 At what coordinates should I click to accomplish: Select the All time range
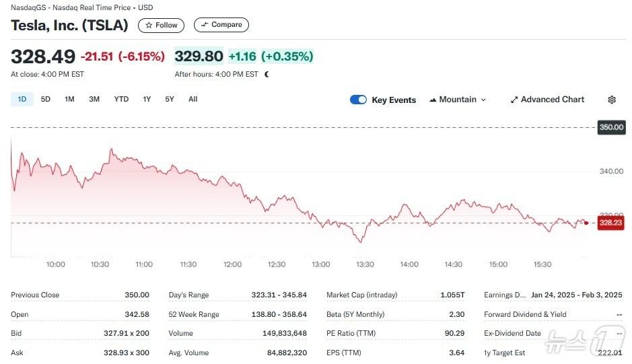193,100
